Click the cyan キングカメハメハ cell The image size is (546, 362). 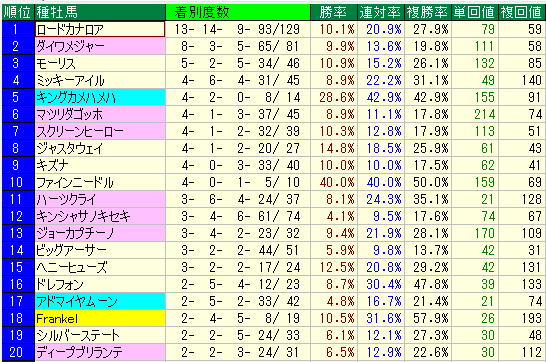pos(100,97)
